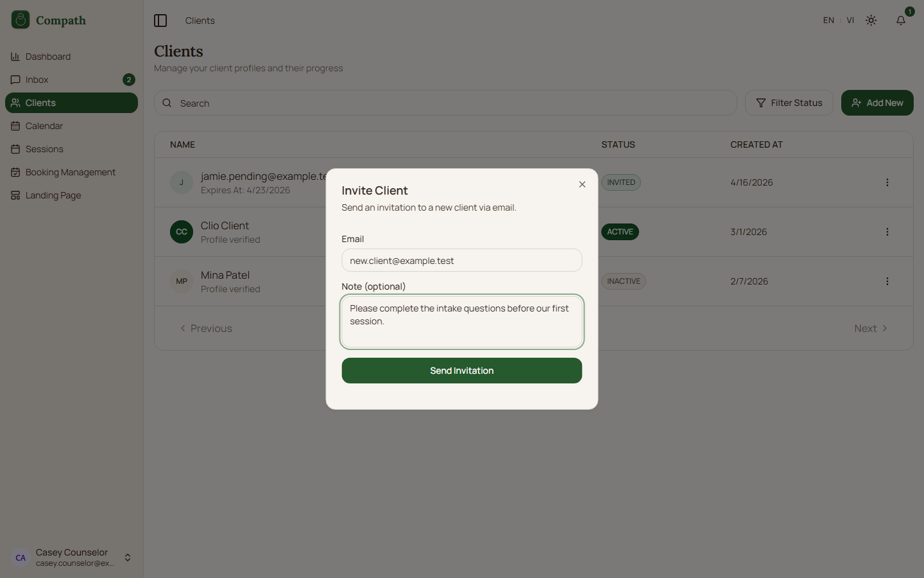Image resolution: width=924 pixels, height=578 pixels.
Task: Open row actions for jamie.pending invite
Action: [887, 182]
